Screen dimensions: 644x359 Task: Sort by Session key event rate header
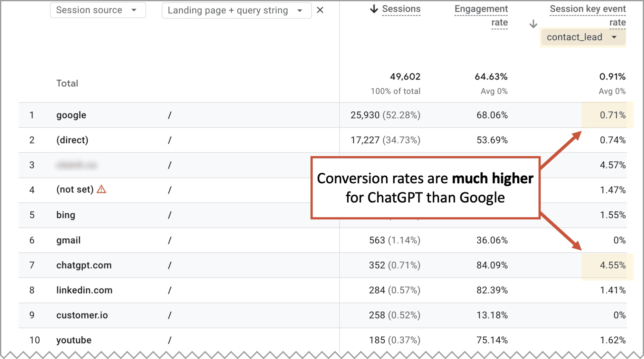coord(588,16)
